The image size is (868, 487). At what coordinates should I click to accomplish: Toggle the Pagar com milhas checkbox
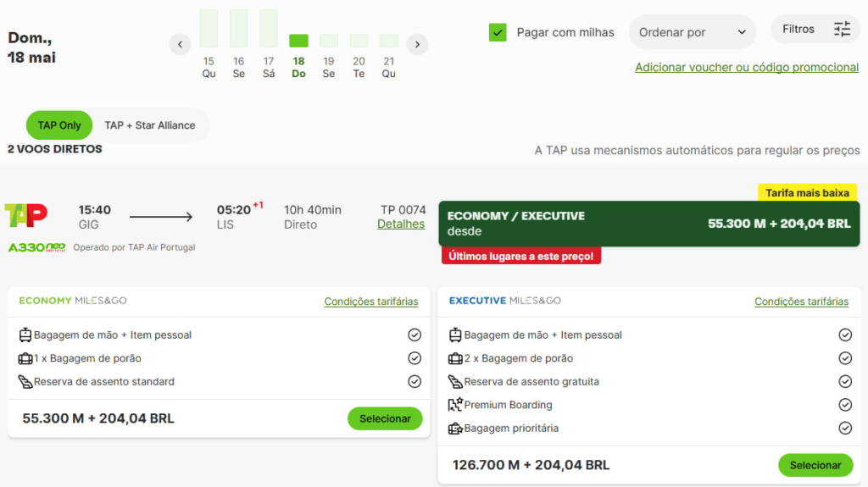498,32
